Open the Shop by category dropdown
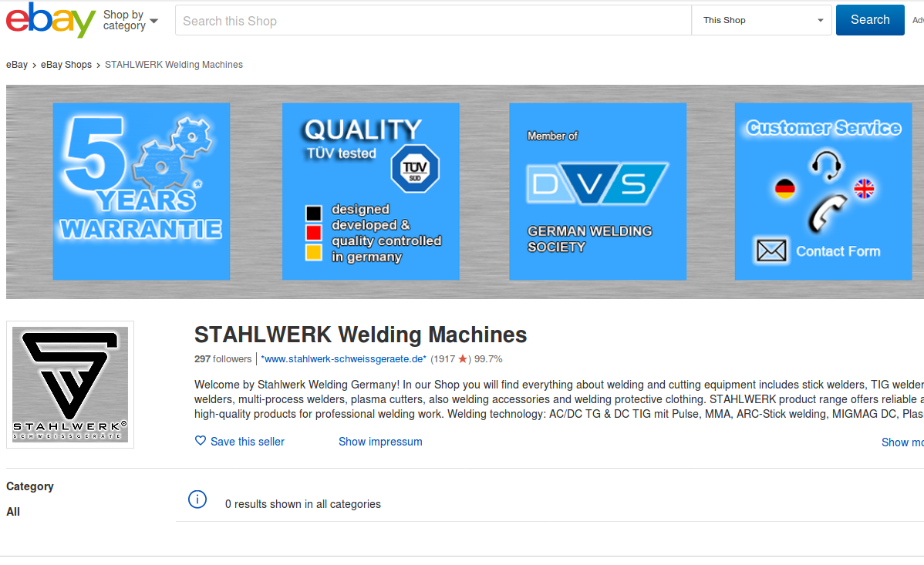Screen dimensions: 924x565 pyautogui.click(x=130, y=20)
